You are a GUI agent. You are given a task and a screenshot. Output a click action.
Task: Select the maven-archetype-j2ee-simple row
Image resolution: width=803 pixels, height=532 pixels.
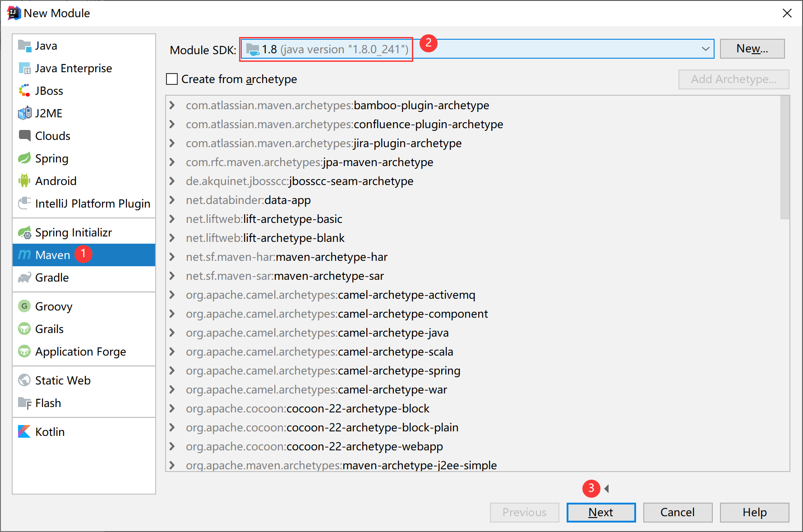click(x=474, y=465)
